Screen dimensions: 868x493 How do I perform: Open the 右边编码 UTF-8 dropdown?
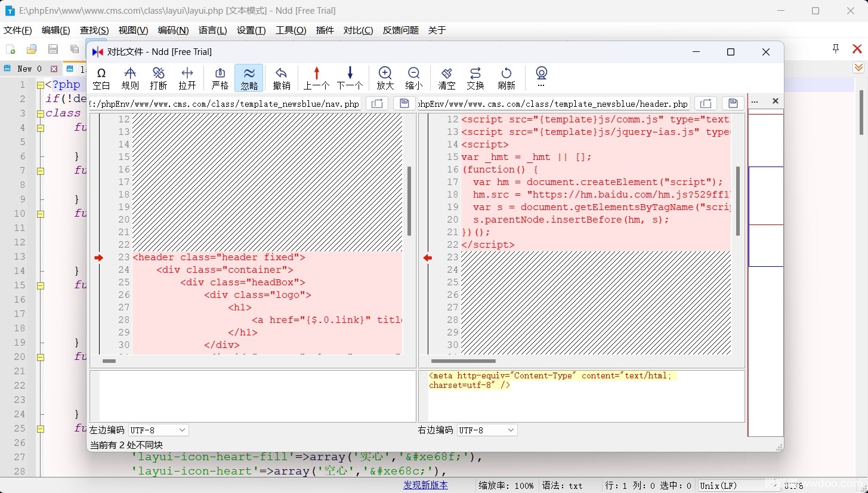pyautogui.click(x=487, y=430)
